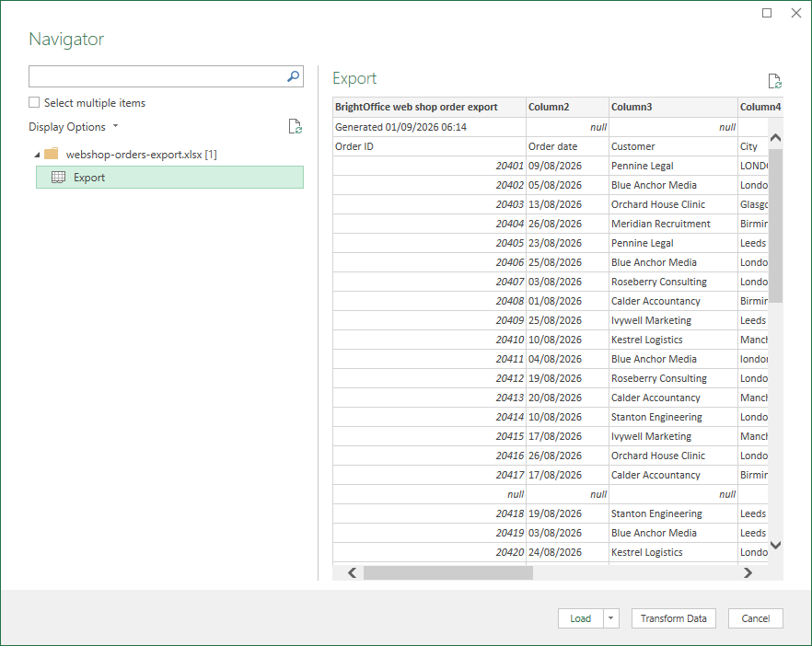812x646 pixels.
Task: Click the Generated 01/09/2026 06:14 cell
Action: pyautogui.click(x=429, y=127)
